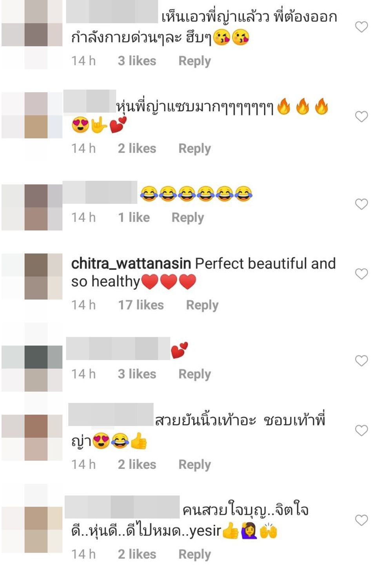Reply to the comment ending in 'yesir'
The height and width of the screenshot is (574, 392).
[194, 554]
